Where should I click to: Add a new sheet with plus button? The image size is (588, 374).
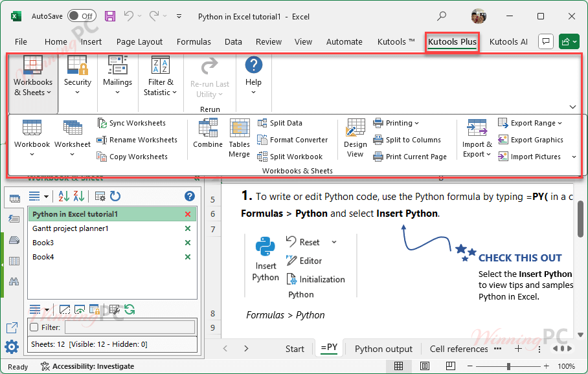518,349
